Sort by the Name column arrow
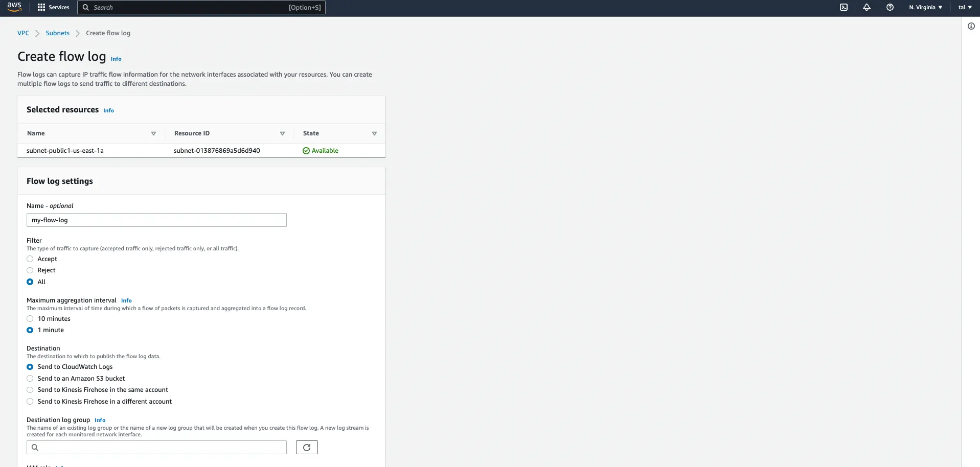 click(153, 134)
